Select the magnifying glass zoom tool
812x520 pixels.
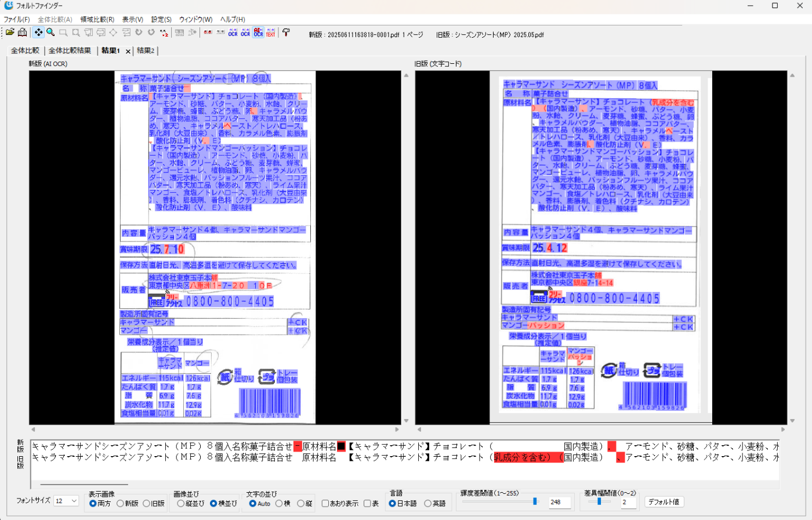click(50, 32)
